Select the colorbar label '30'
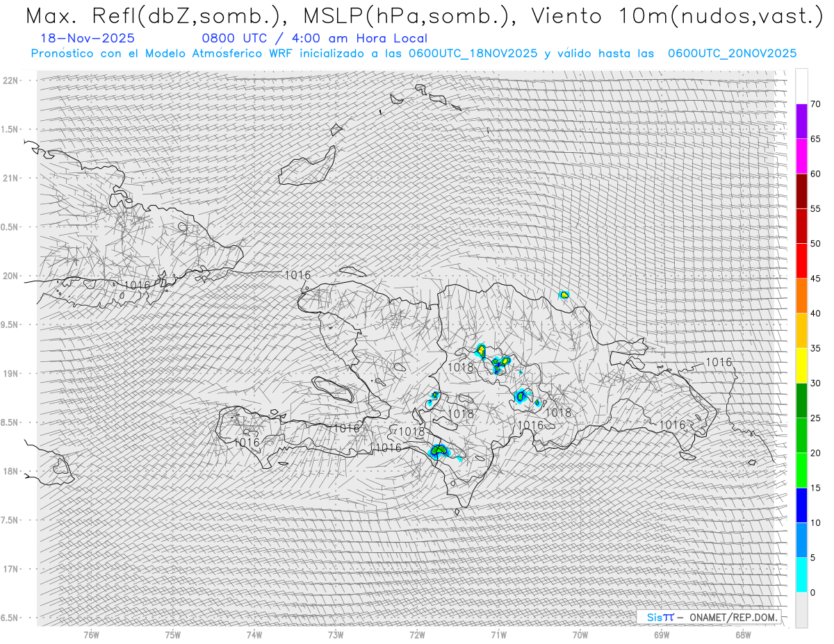Viewport: 834px width, 644px height. [815, 383]
